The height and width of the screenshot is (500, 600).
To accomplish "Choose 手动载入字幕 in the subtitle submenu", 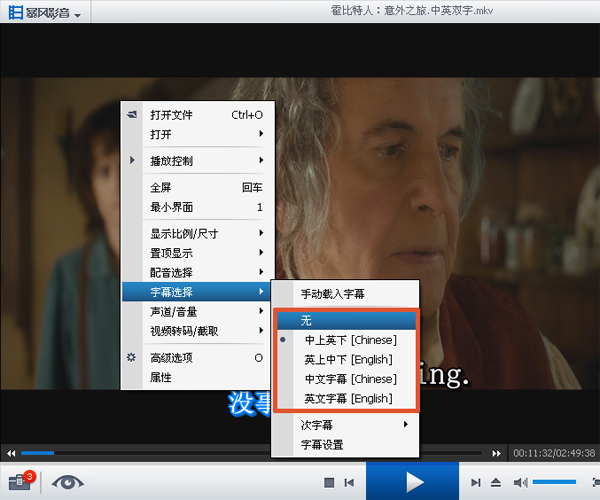I will [x=345, y=294].
